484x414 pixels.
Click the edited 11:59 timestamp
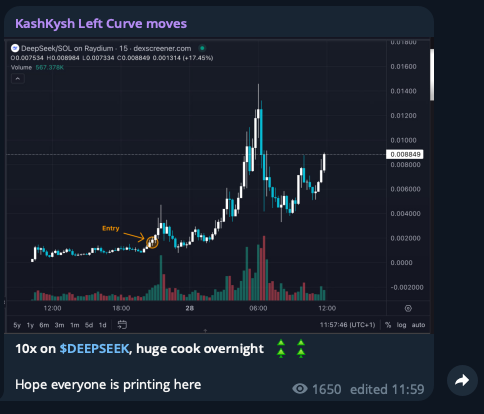pyautogui.click(x=387, y=389)
